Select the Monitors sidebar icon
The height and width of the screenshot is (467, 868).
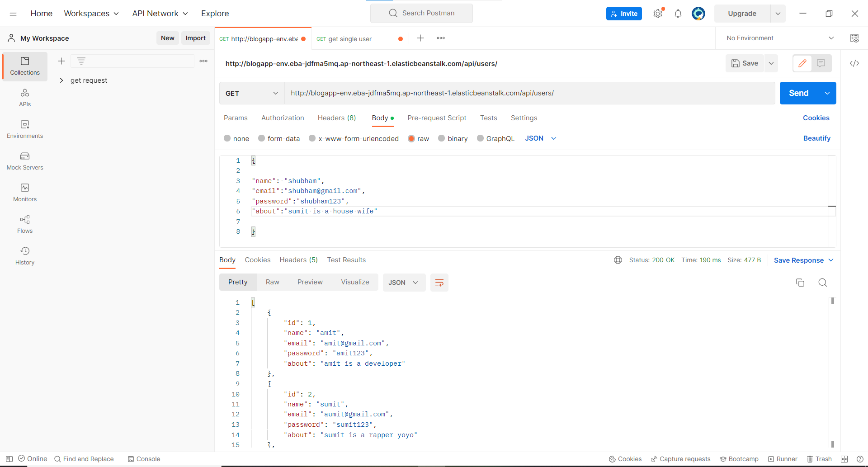point(24,192)
